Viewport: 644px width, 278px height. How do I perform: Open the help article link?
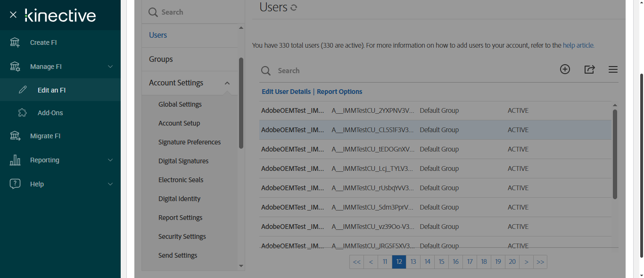tap(578, 46)
